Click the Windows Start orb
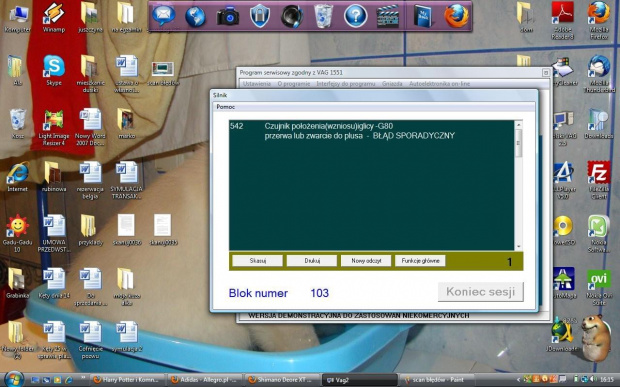This screenshot has width=620, height=387. [14, 379]
